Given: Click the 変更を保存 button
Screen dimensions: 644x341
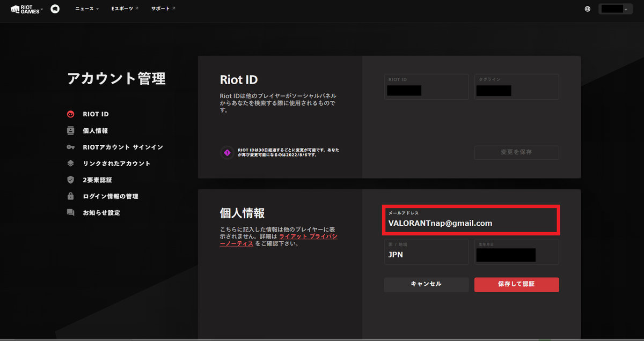Looking at the screenshot, I should point(516,152).
